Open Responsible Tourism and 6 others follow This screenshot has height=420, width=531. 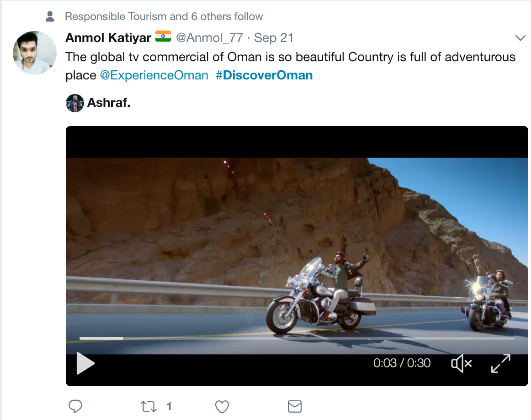click(164, 16)
